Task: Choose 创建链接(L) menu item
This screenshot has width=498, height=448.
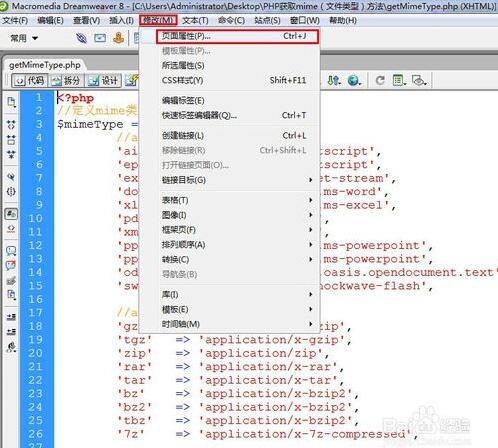Action: coord(229,136)
